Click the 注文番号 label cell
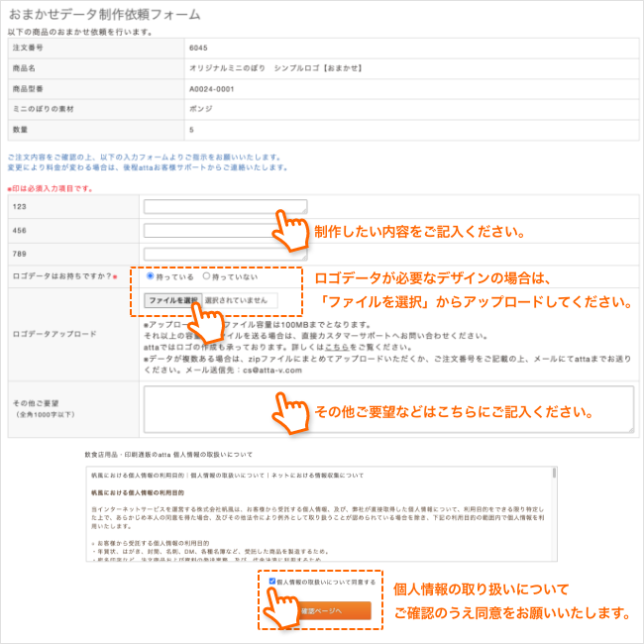644x644 pixels. pyautogui.click(x=96, y=49)
